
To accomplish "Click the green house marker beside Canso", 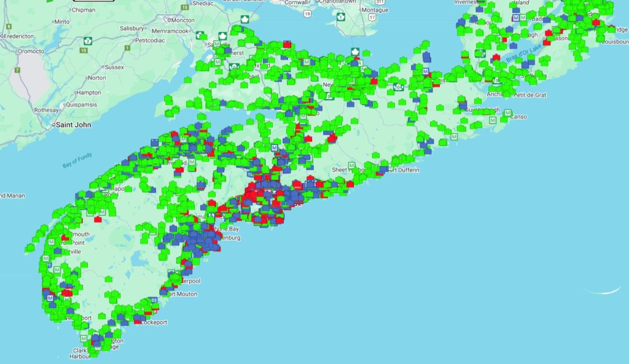I will (x=504, y=120).
